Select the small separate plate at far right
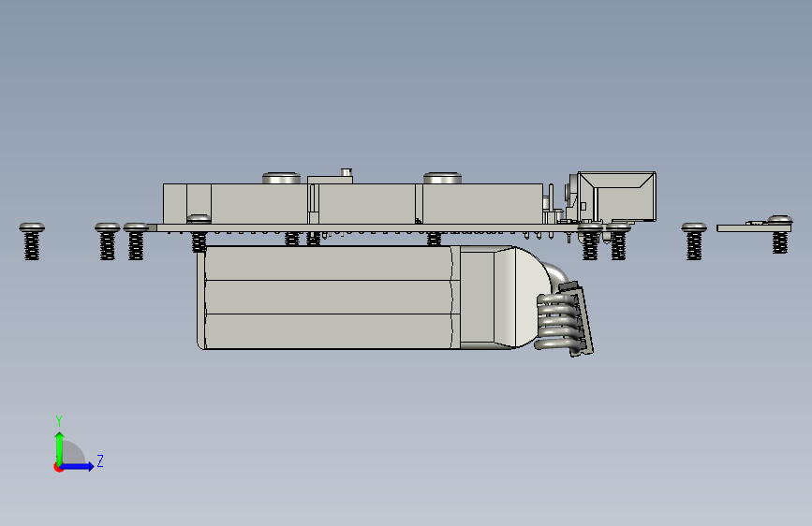The image size is (812, 526). pos(754,227)
